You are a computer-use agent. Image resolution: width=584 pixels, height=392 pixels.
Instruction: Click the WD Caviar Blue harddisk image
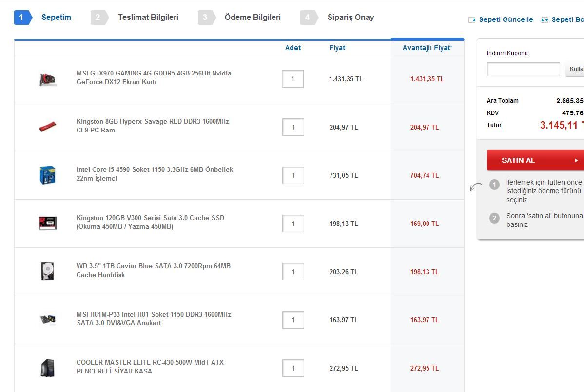[x=47, y=271]
